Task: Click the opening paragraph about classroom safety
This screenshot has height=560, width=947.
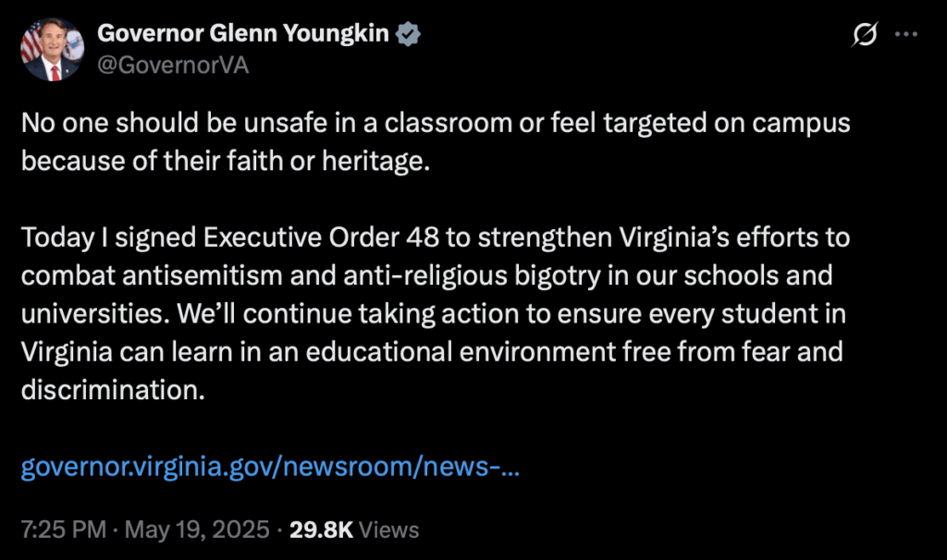Action: pos(435,142)
